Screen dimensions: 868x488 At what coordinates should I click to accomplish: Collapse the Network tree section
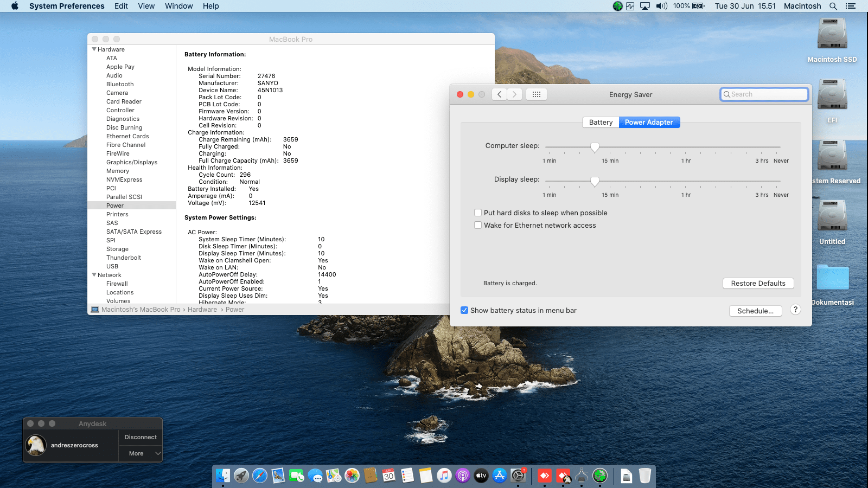click(94, 275)
